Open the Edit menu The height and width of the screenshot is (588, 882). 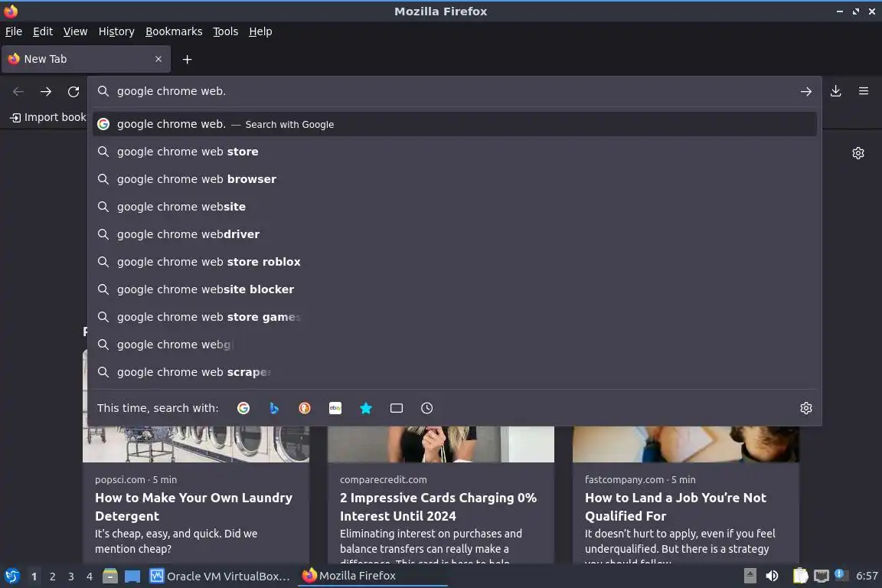pyautogui.click(x=43, y=31)
